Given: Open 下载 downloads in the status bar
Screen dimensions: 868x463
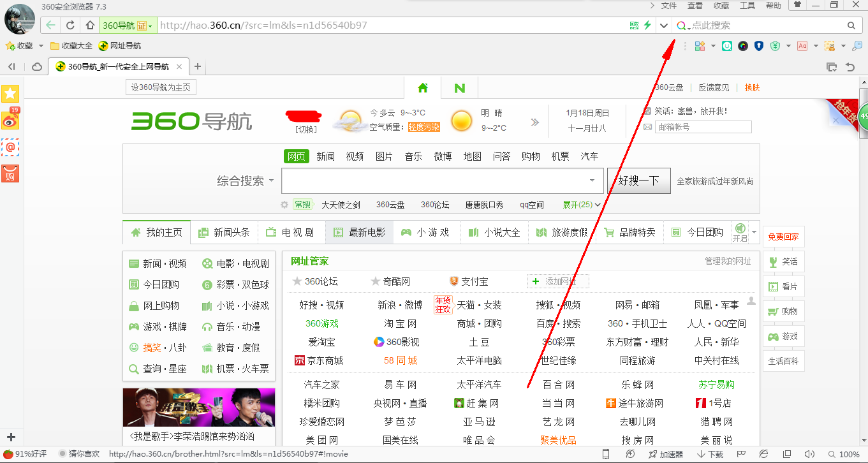Looking at the screenshot, I should coord(710,454).
